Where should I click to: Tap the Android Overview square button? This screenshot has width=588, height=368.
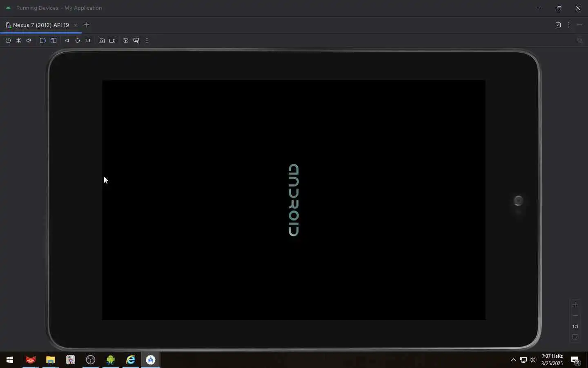(88, 40)
